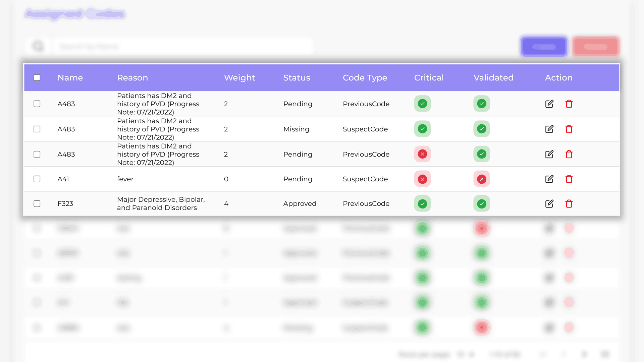Click green Critical check in F323 row
Image resolution: width=644 pixels, height=362 pixels.
click(422, 203)
